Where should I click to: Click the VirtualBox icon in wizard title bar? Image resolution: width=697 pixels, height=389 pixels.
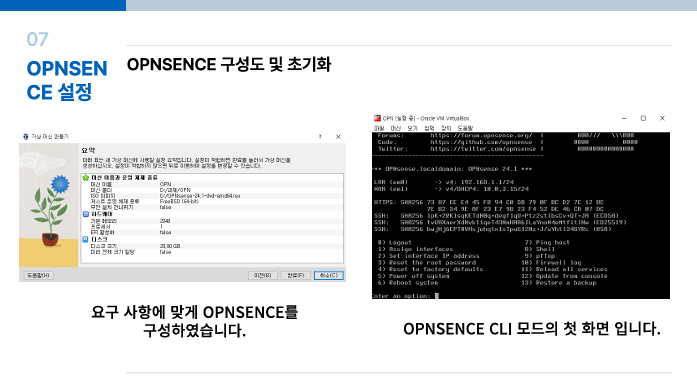pos(26,136)
